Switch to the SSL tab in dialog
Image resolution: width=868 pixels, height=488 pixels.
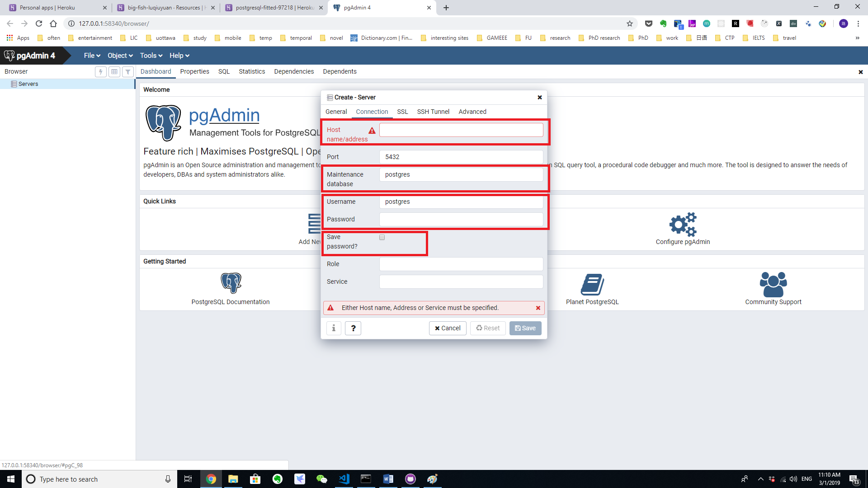click(402, 112)
